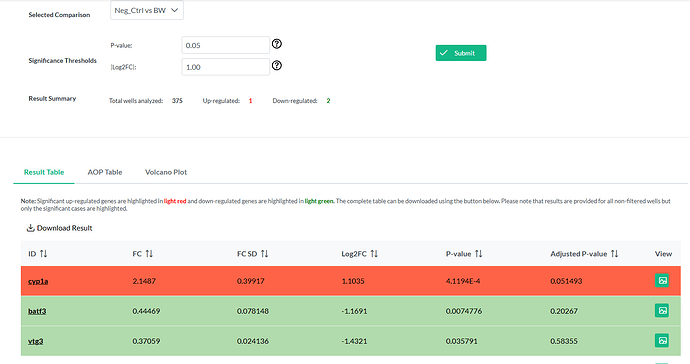Click Download Result
This screenshot has height=364, width=690.
[59, 228]
